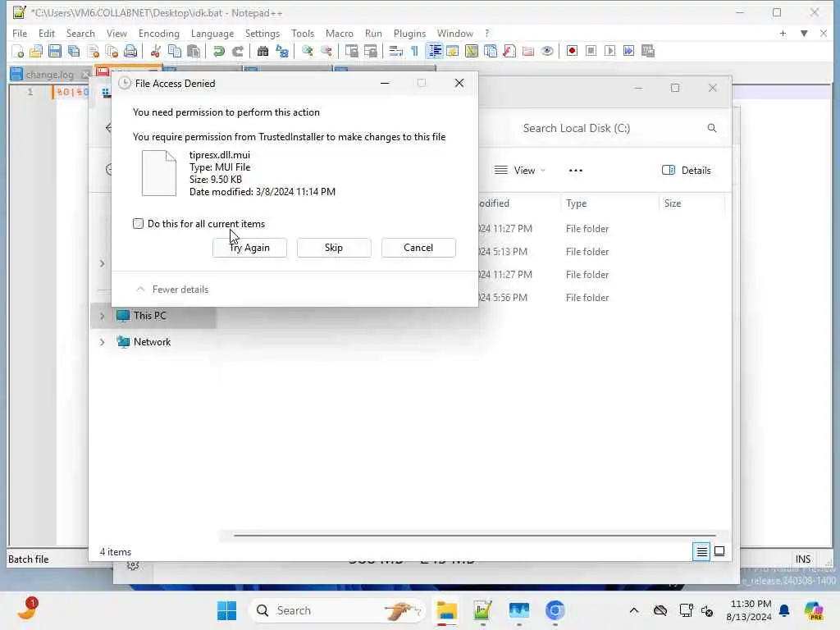The image size is (840, 630).
Task: Open the Copilot Preview taskbar icon
Action: 814,610
